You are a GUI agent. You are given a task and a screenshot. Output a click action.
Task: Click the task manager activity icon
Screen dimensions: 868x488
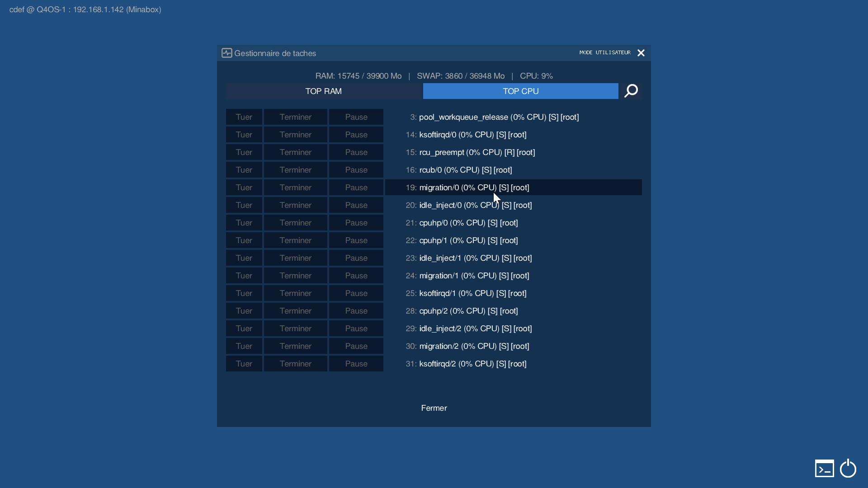click(x=227, y=53)
